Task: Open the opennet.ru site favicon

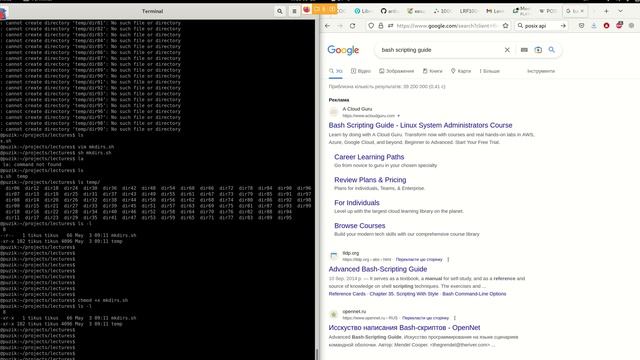Action: point(333,315)
